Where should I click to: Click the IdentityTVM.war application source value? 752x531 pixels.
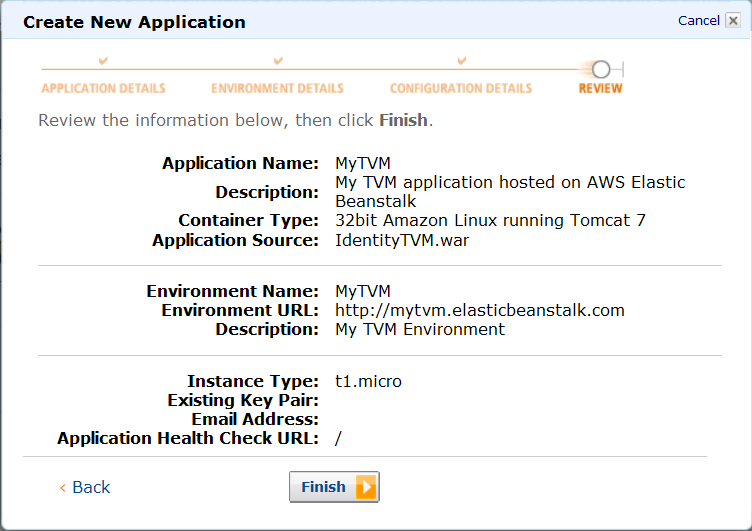402,240
